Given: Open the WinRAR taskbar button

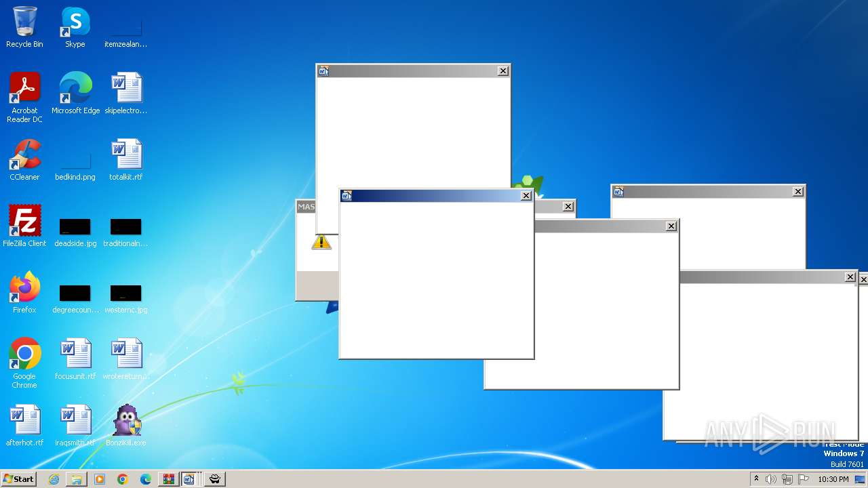Looking at the screenshot, I should 168,479.
